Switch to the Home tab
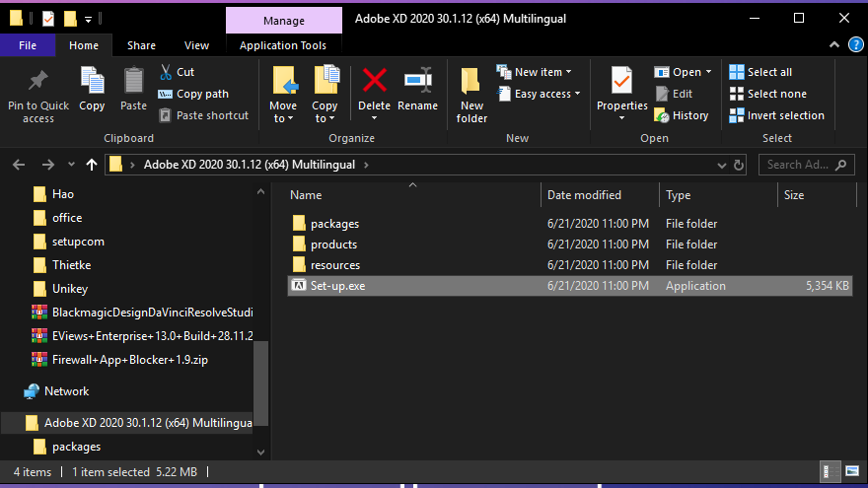Screen dimensions: 868x488 tap(84, 45)
